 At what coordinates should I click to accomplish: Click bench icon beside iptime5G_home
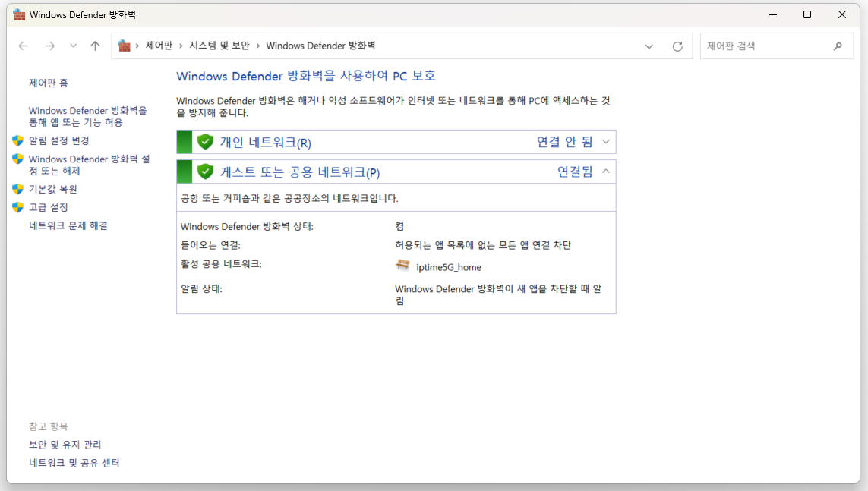point(403,266)
